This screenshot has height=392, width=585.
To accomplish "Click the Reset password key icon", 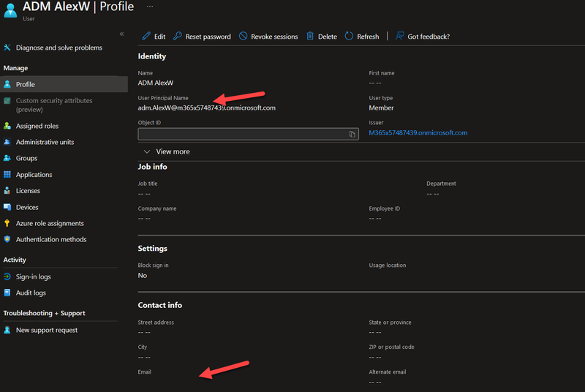I will 178,36.
